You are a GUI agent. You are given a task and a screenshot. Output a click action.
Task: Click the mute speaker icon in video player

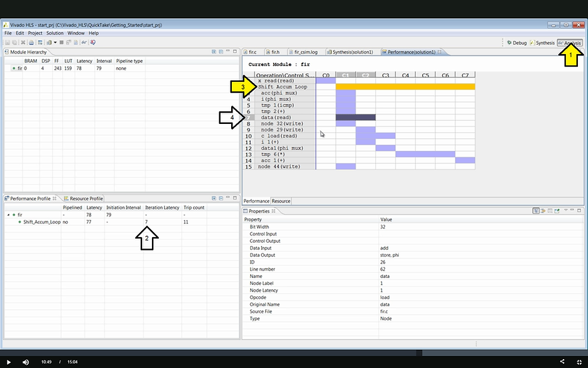[26, 362]
